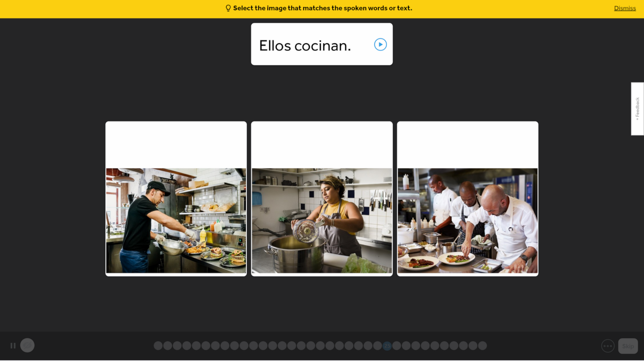
Task: Pause the lesson with the pause icon
Action: (13, 345)
